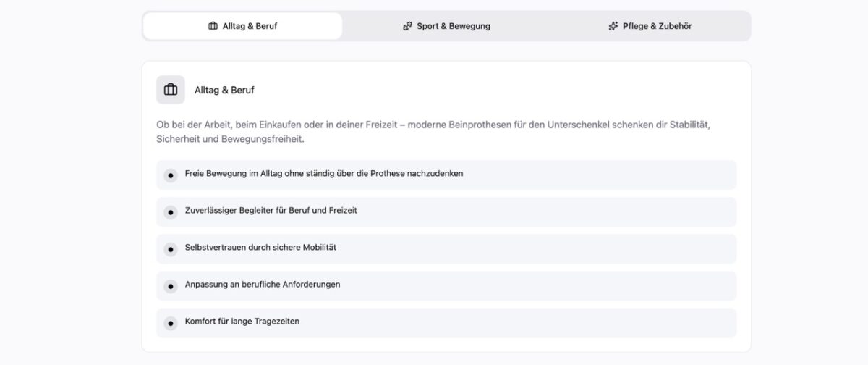
Task: Click the Zuverlässiger Begleiter für Beruf und Freizeit text
Action: [x=271, y=211]
